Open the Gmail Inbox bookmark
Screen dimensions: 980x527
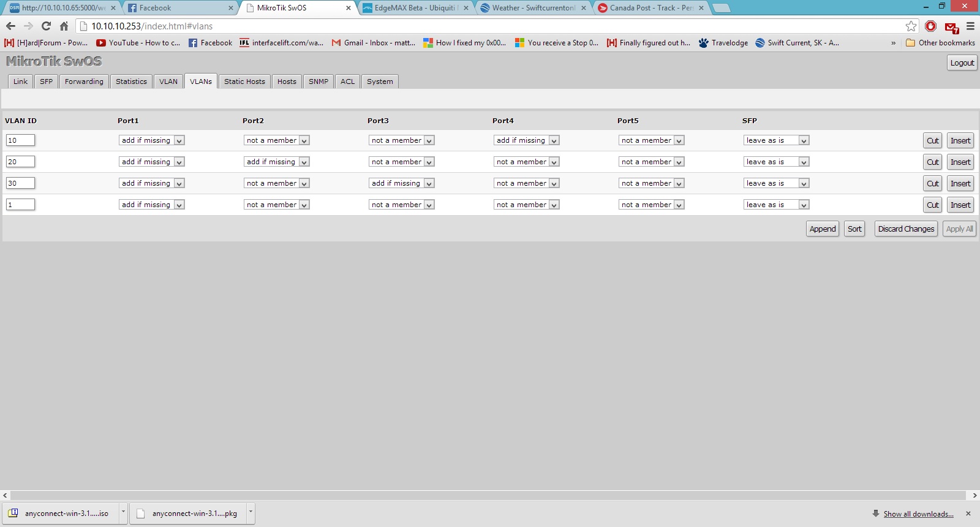pyautogui.click(x=374, y=43)
